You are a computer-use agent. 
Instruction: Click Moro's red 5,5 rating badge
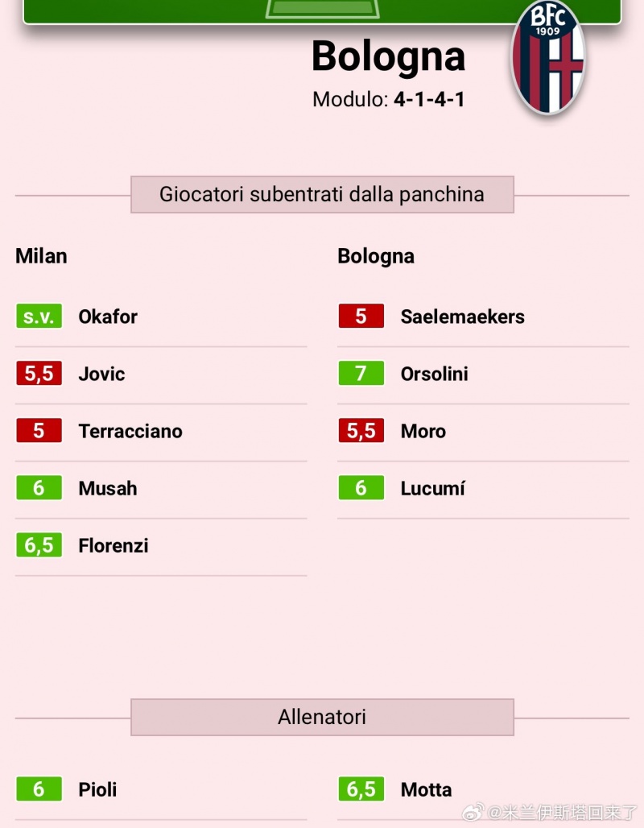pyautogui.click(x=361, y=430)
